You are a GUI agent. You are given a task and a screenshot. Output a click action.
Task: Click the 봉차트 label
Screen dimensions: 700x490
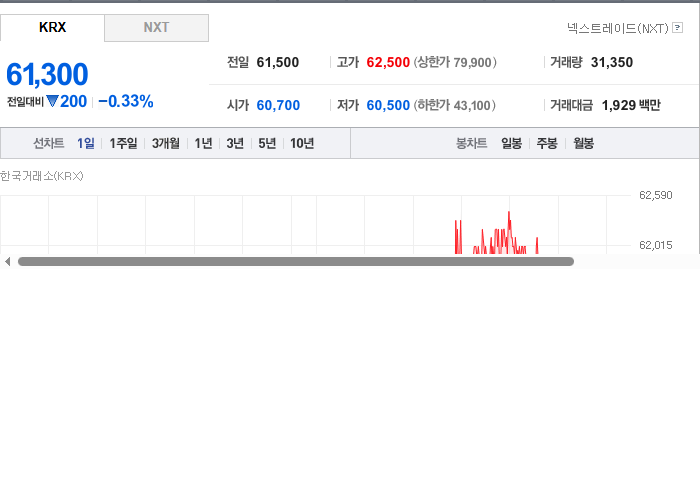471,143
